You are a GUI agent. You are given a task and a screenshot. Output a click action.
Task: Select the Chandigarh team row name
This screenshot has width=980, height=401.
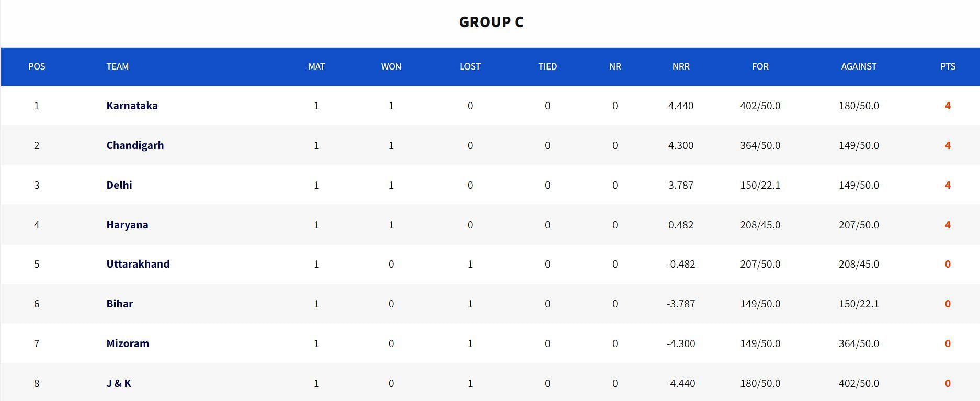click(x=135, y=145)
